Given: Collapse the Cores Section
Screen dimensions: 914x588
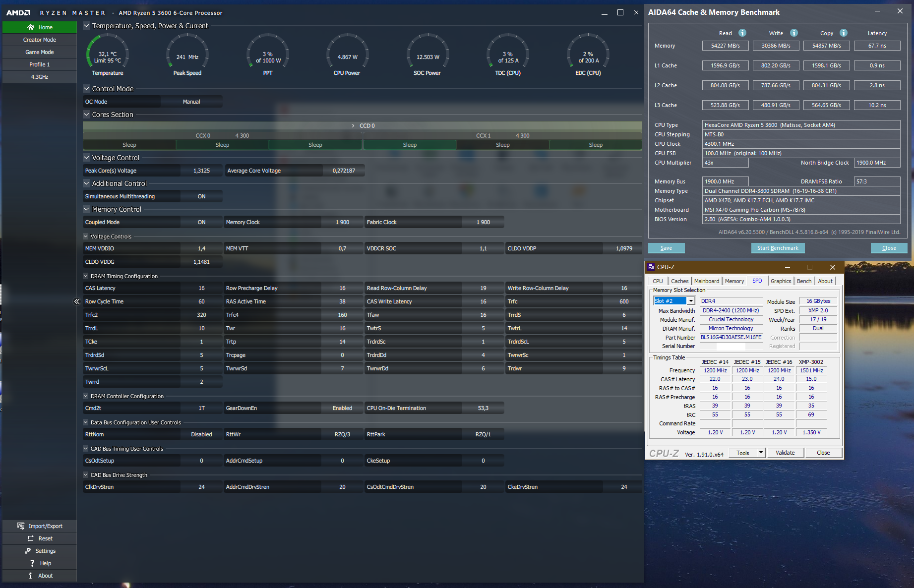Looking at the screenshot, I should [x=86, y=115].
